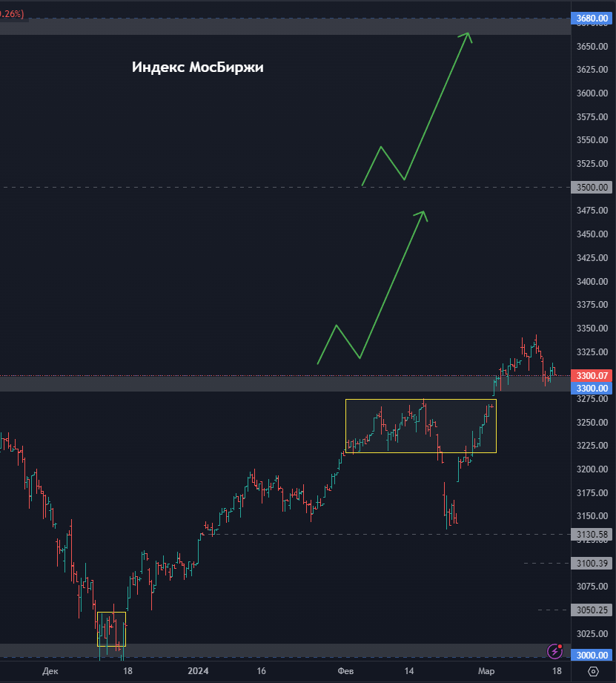This screenshot has width=616, height=683.
Task: Click the Фев label on time axis
Action: [x=345, y=671]
